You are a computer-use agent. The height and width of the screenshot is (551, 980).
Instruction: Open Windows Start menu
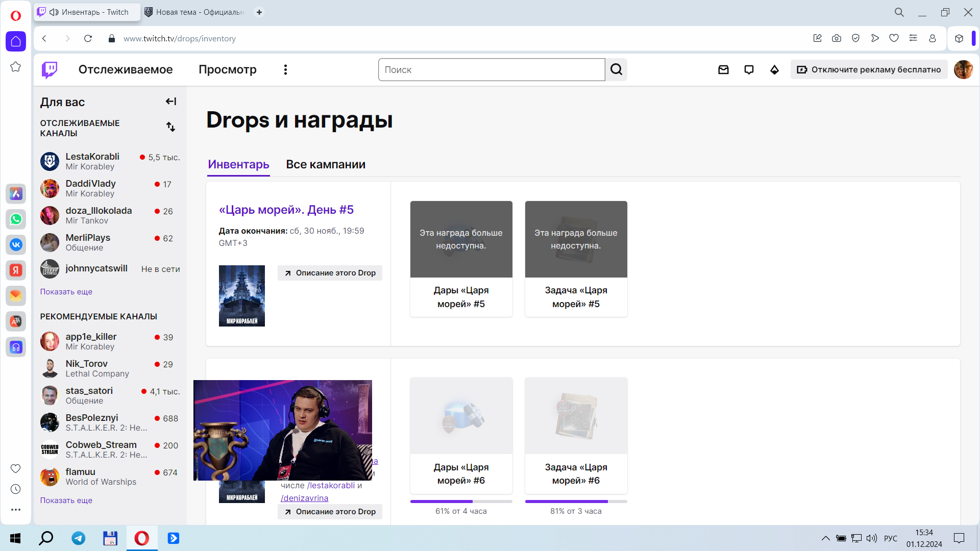tap(15, 538)
